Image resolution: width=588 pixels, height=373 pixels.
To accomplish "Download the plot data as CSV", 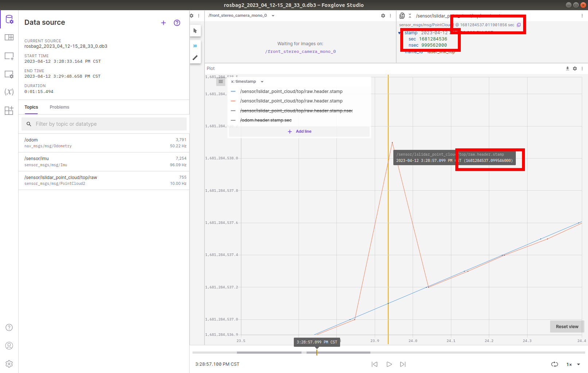I will point(567,68).
